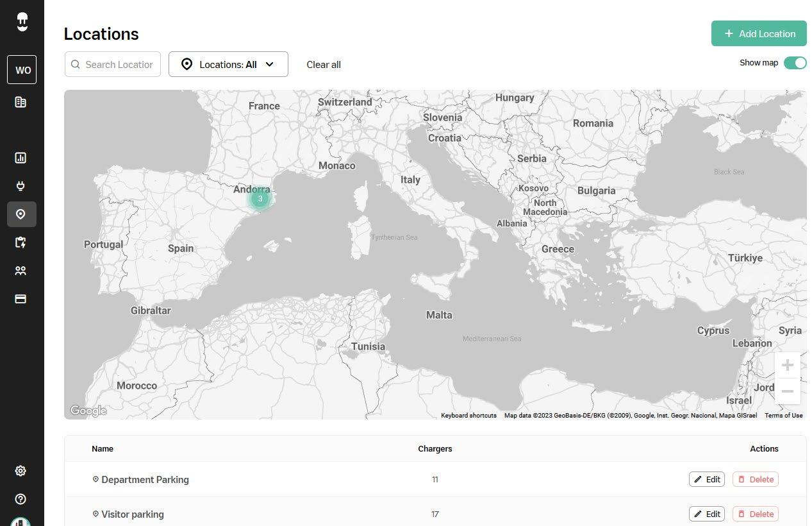Select the Locations pin icon in sidebar
Image resolution: width=812 pixels, height=526 pixels.
(x=21, y=214)
